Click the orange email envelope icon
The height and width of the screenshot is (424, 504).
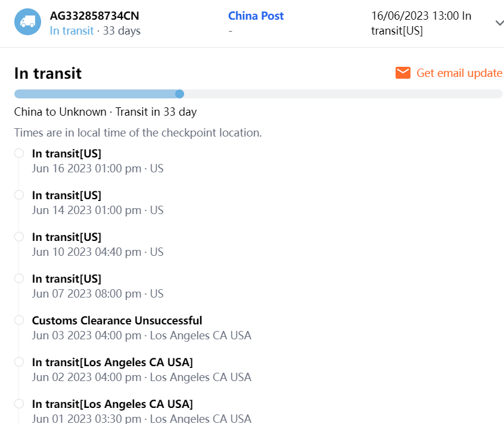pos(403,73)
